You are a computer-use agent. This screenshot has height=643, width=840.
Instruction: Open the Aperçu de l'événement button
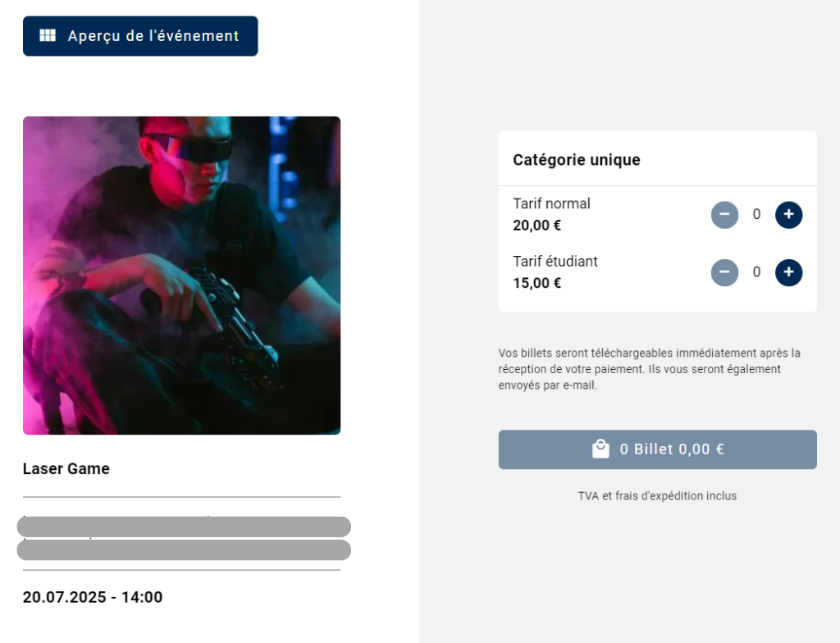tap(140, 36)
